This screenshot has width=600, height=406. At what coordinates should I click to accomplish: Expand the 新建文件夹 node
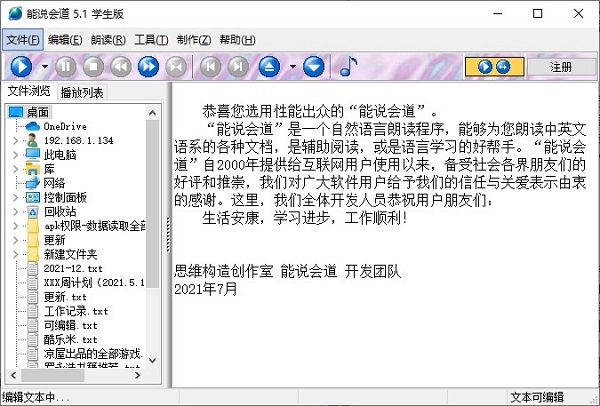pyautogui.click(x=15, y=254)
